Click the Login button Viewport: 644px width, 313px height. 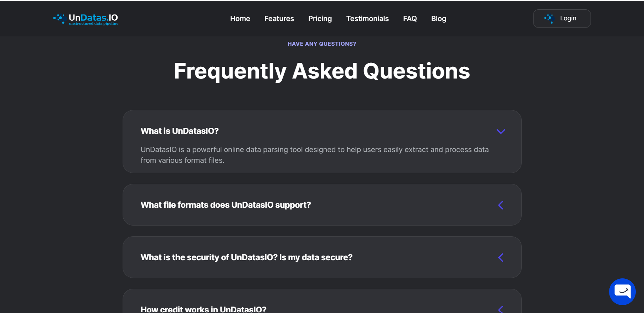[x=562, y=19]
